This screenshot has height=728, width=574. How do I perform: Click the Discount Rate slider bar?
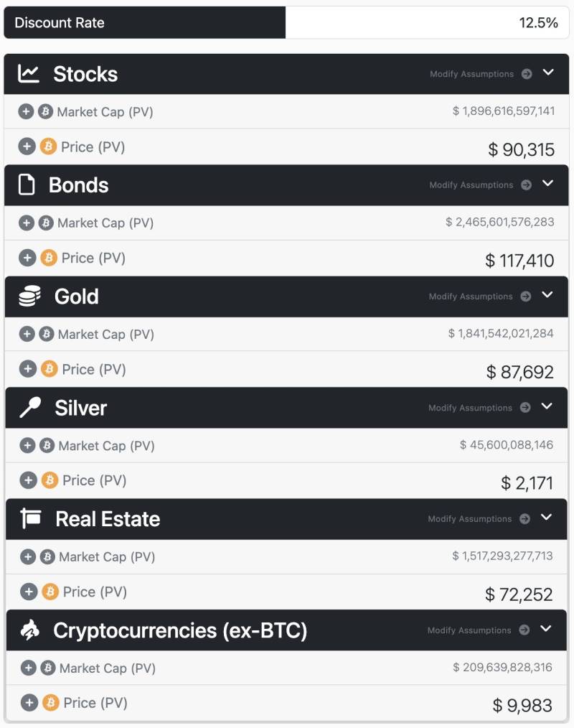(x=145, y=22)
